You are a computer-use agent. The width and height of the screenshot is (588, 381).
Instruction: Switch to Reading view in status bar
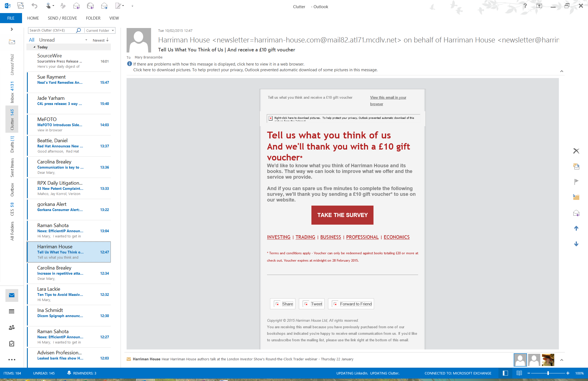tap(519, 373)
